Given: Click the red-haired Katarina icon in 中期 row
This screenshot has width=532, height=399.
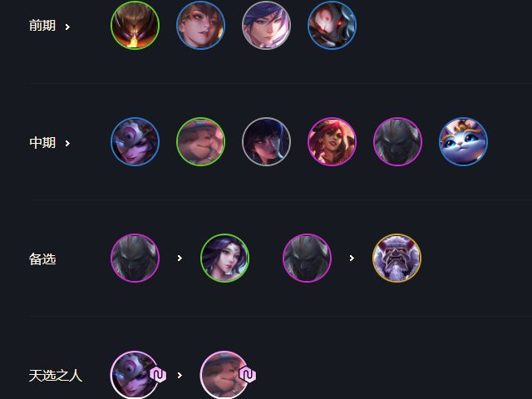Looking at the screenshot, I should [x=332, y=141].
